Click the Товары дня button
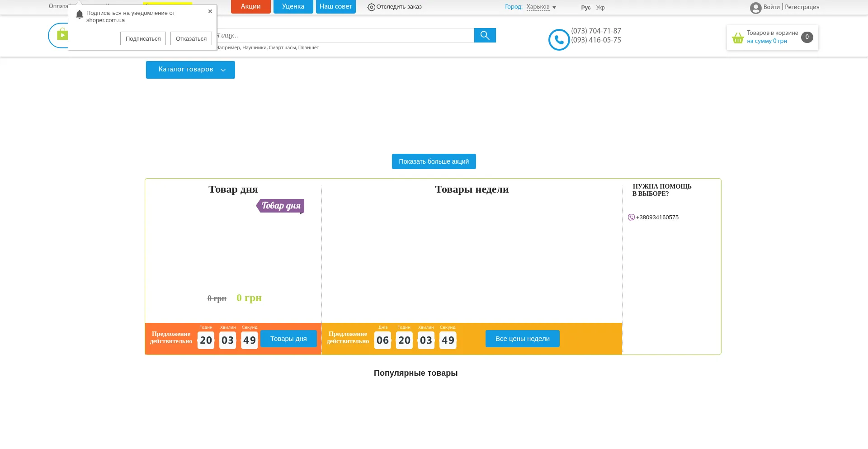 pyautogui.click(x=288, y=339)
